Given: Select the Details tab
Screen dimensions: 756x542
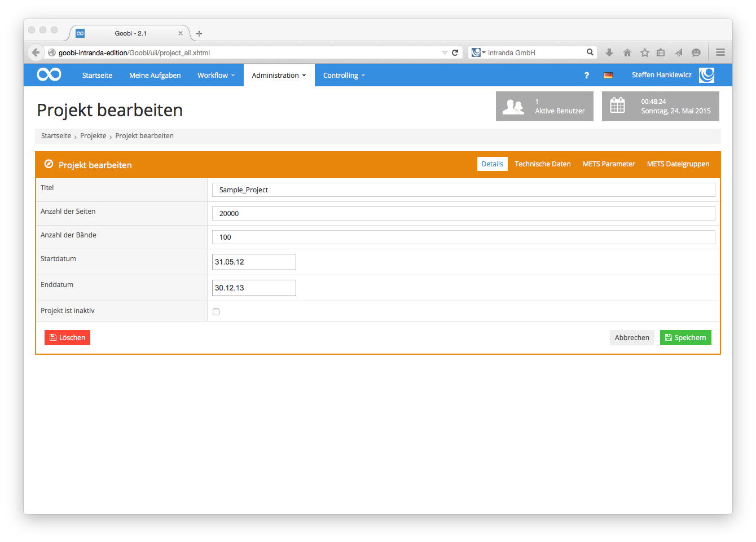Looking at the screenshot, I should [x=493, y=164].
